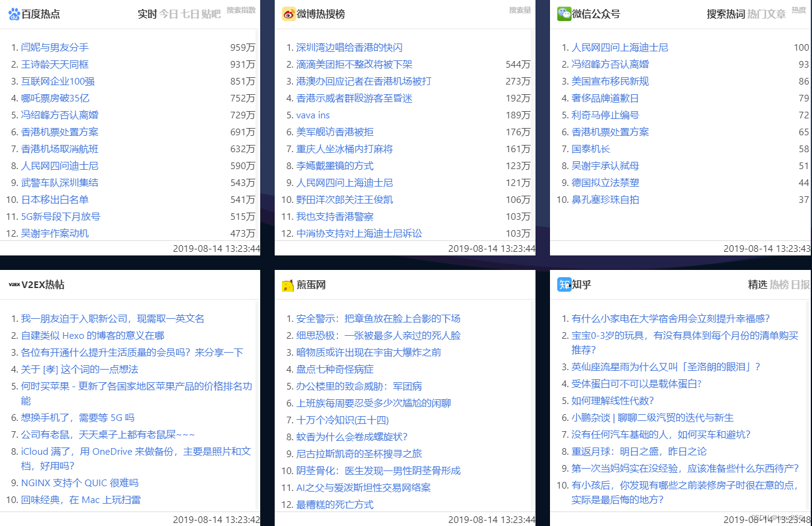Open 煎蛋 article 十万个冷知识(五十四)

343,420
